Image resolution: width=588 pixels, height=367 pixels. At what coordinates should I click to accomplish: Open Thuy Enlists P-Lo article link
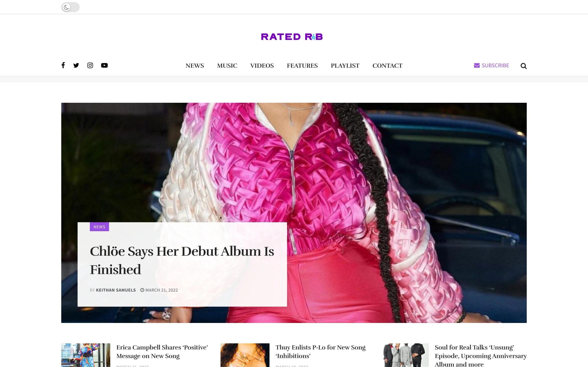(x=320, y=351)
